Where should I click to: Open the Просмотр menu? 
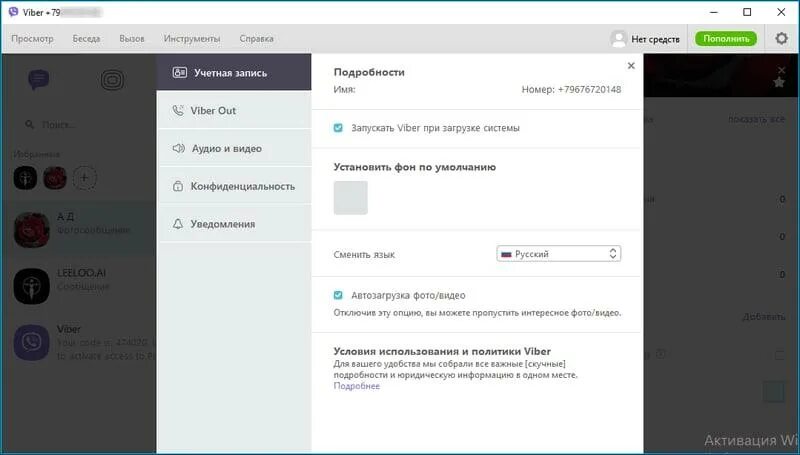32,38
